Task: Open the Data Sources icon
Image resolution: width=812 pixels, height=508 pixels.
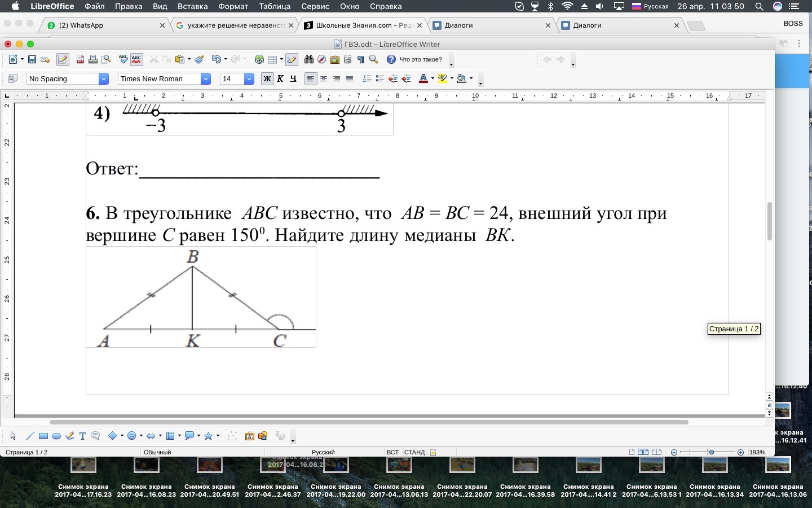Action: tap(348, 59)
